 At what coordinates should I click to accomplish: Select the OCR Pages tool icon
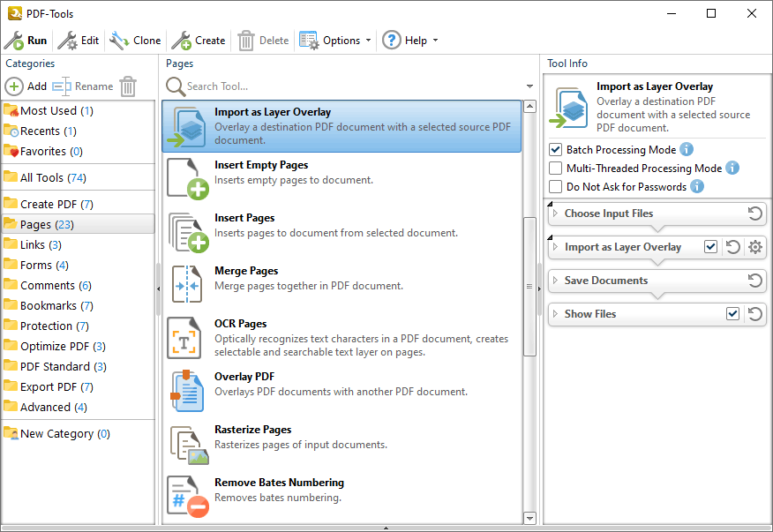[x=184, y=338]
